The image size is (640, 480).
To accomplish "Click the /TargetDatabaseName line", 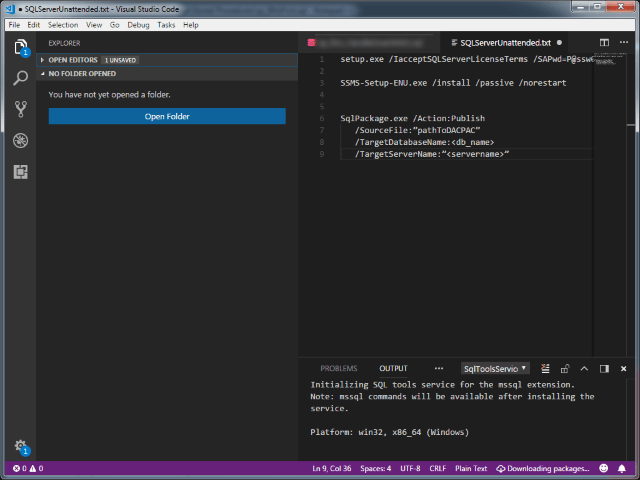I will click(x=424, y=142).
